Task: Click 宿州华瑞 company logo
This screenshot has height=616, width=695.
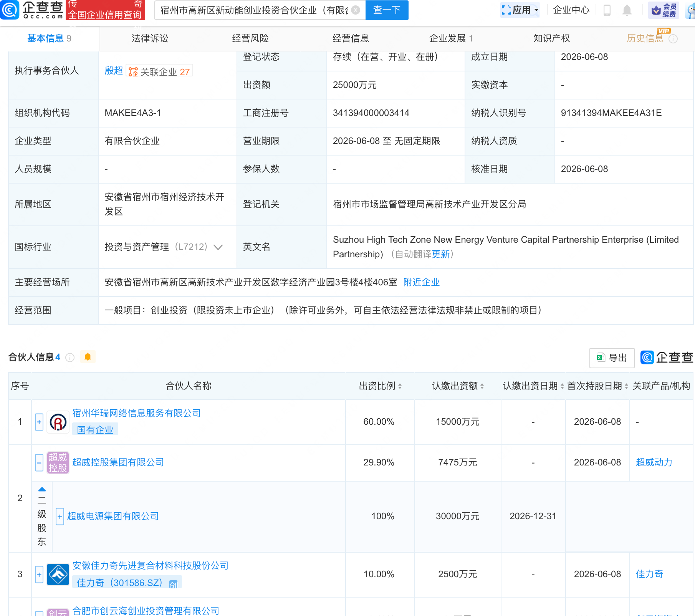Action: coord(58,422)
